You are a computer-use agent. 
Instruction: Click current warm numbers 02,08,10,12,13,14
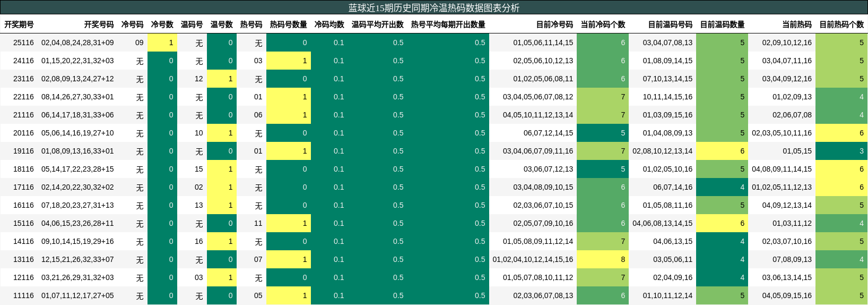662,151
